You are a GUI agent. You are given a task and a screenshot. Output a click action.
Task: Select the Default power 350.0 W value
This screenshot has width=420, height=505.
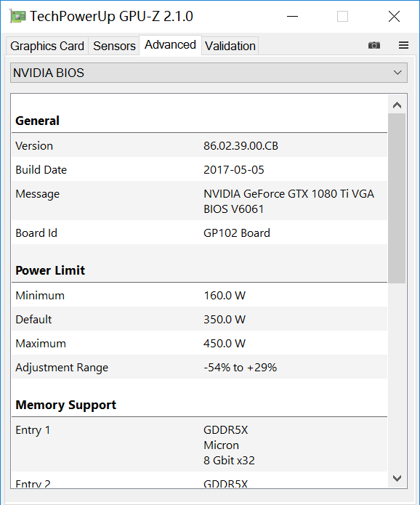(x=225, y=320)
